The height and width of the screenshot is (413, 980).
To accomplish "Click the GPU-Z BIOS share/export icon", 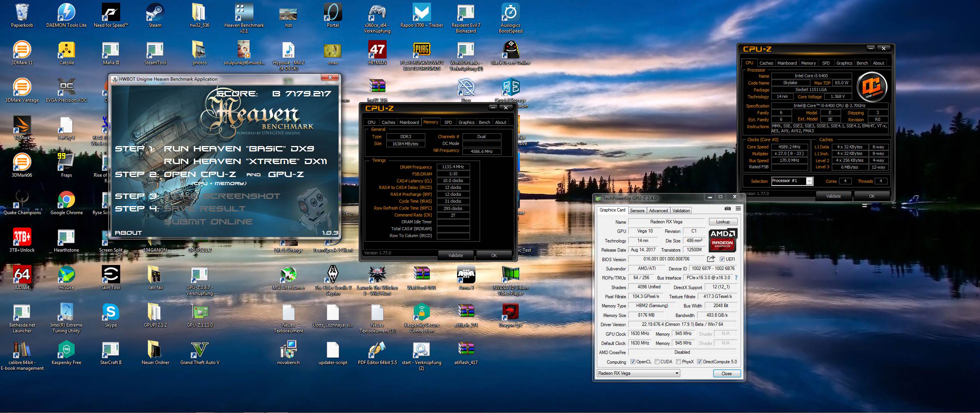I will [711, 259].
